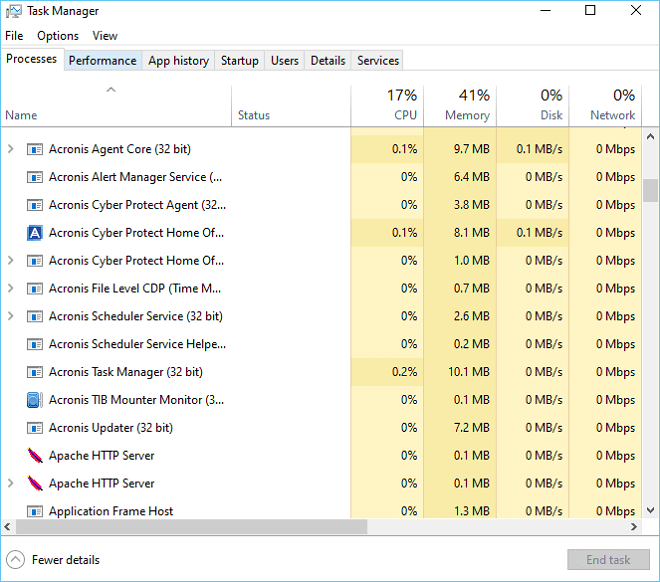The width and height of the screenshot is (660, 582).
Task: Open the Startup tab
Action: coord(240,60)
